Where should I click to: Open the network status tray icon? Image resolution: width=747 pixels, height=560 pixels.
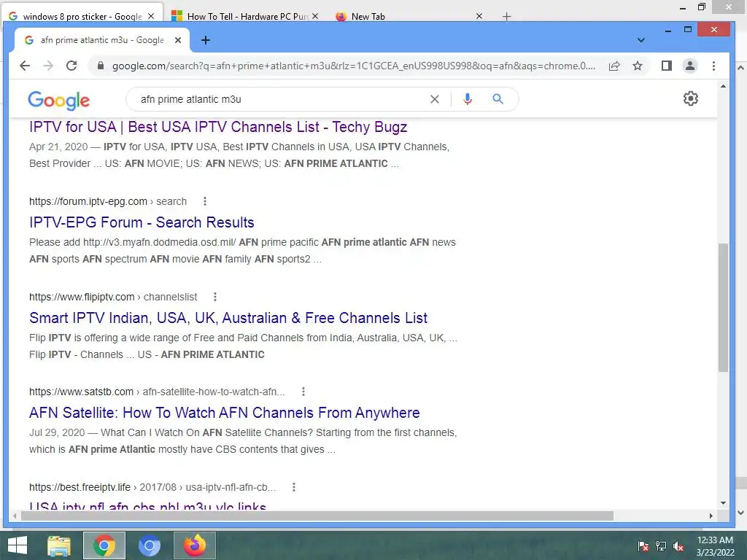pos(661,546)
